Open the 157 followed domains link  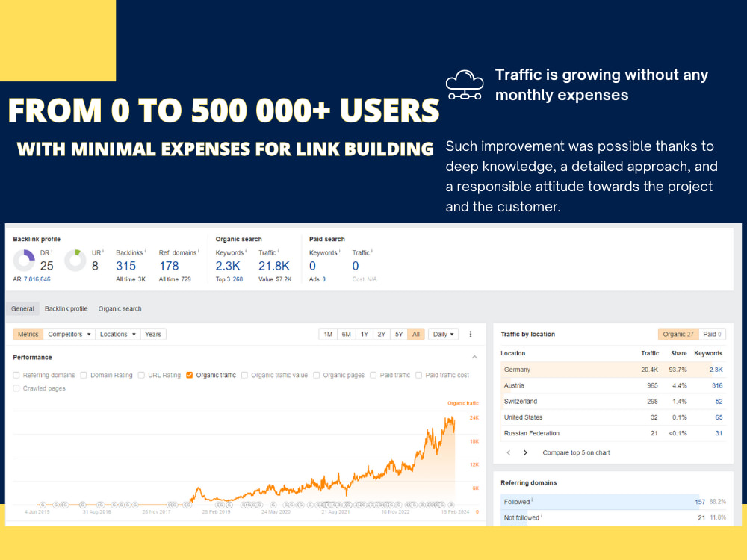click(x=700, y=502)
